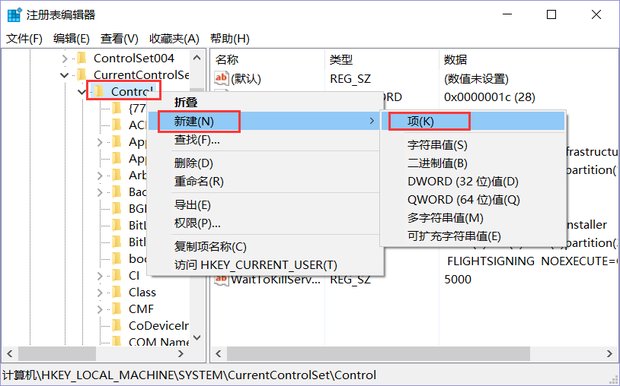This screenshot has width=620, height=386.
Task: Click the 5000 data value
Action: (457, 280)
